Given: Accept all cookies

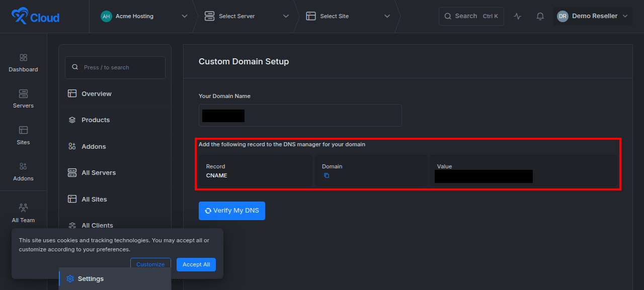Looking at the screenshot, I should coord(196,264).
